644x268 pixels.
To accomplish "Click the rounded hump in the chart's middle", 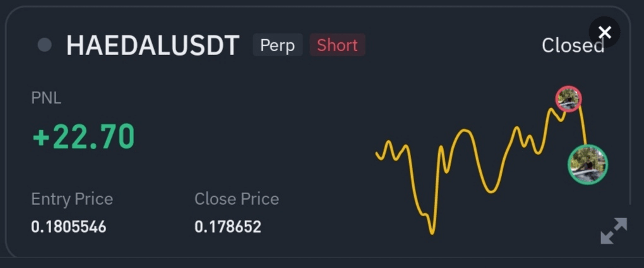I will (x=465, y=131).
